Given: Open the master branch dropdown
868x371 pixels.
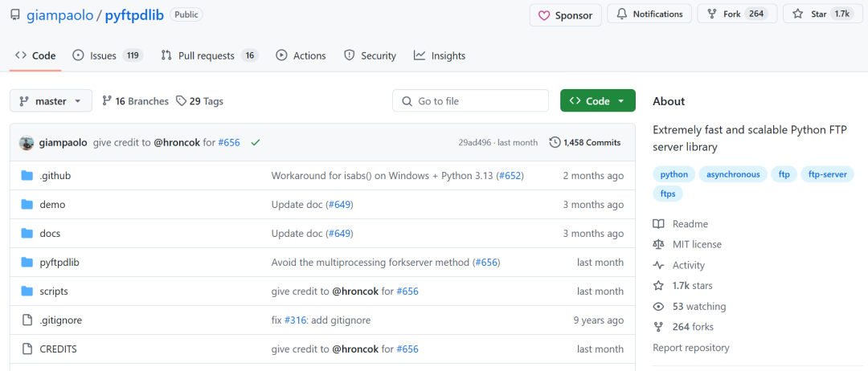Looking at the screenshot, I should coord(51,101).
